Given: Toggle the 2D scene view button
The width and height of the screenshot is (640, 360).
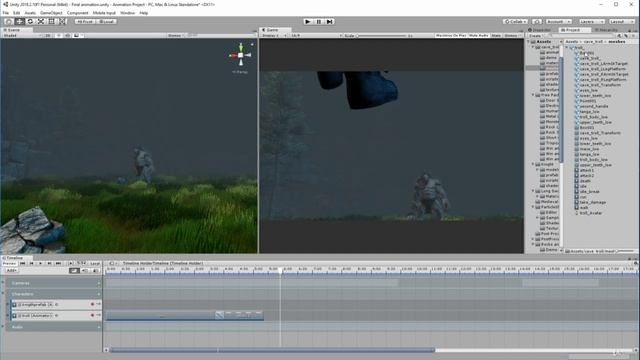Looking at the screenshot, I should [x=48, y=36].
